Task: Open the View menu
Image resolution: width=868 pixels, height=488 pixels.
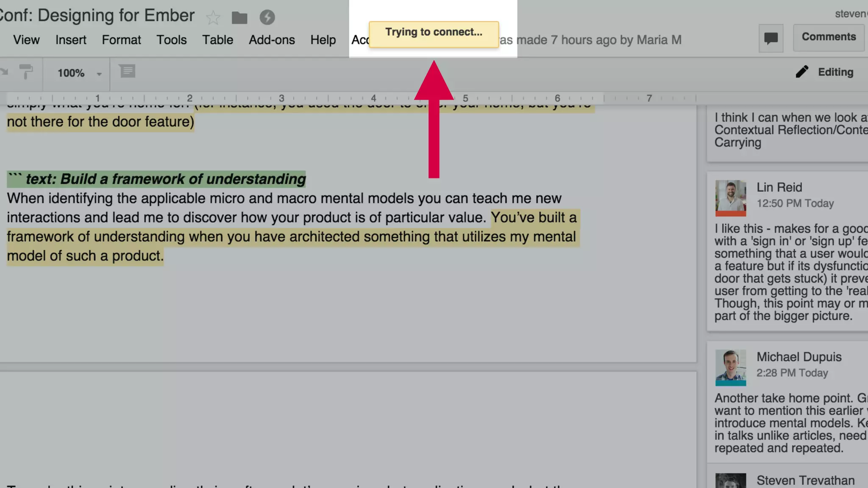Action: pyautogui.click(x=26, y=40)
